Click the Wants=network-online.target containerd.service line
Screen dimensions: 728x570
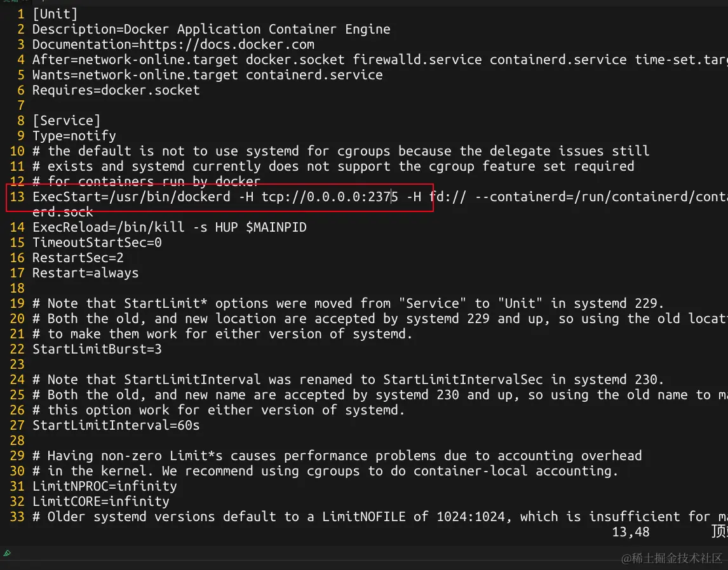(x=207, y=75)
